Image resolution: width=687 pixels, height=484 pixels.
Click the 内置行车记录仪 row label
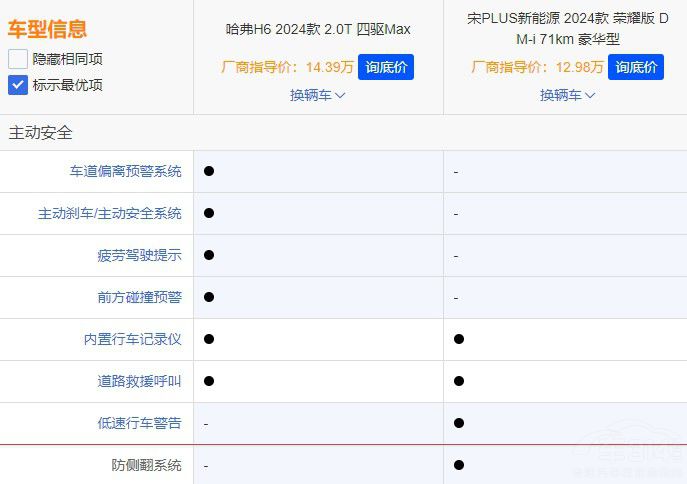click(132, 339)
